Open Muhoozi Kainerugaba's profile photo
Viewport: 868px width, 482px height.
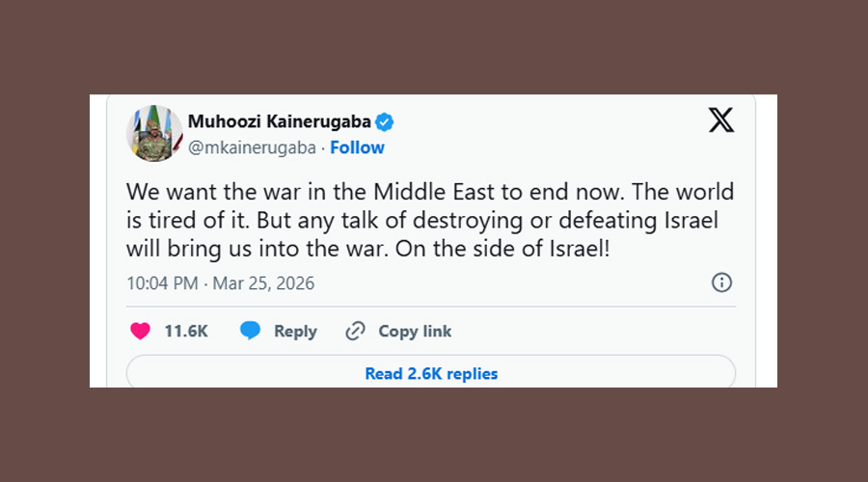point(154,133)
